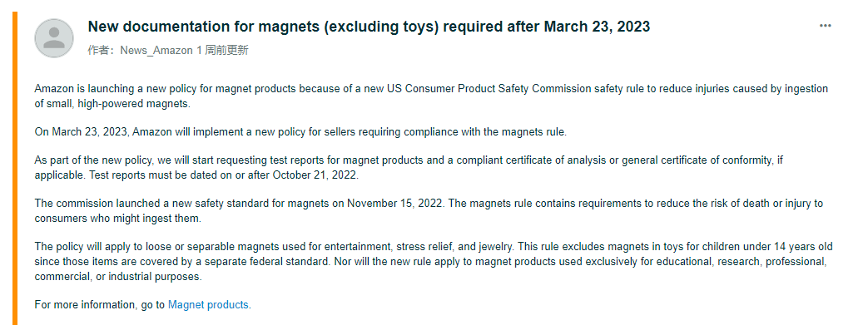Click the '1 周前更新' updated timestamp
The height and width of the screenshot is (325, 868).
point(222,51)
